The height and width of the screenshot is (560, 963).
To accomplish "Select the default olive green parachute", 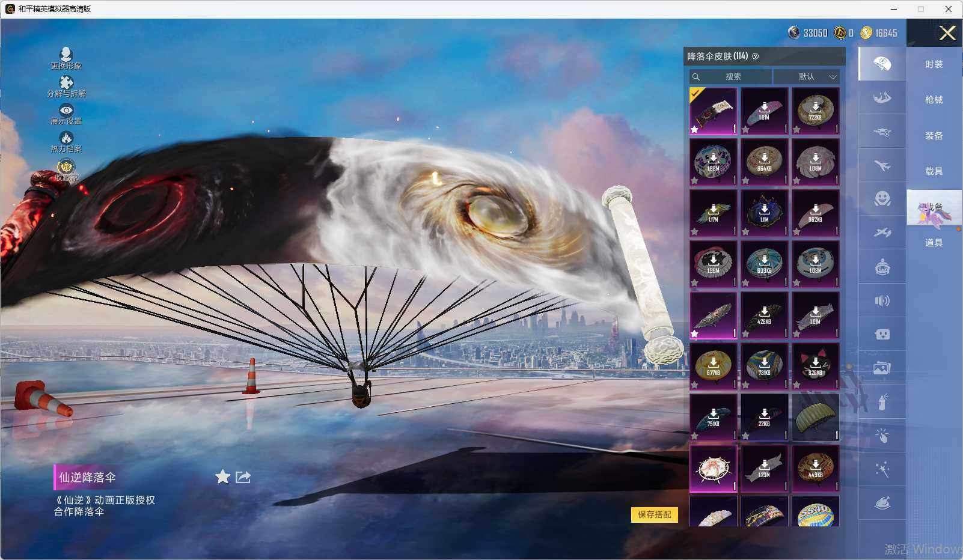I will point(816,418).
